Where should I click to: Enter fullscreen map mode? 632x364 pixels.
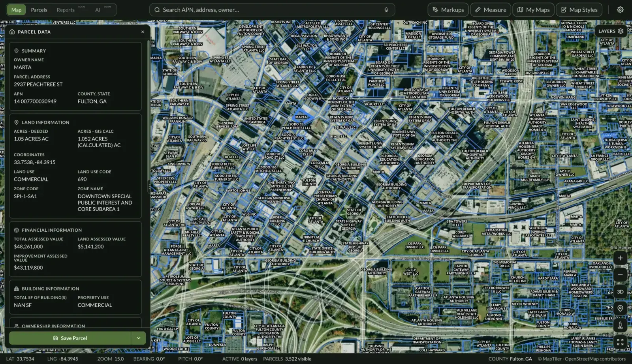coord(620,342)
